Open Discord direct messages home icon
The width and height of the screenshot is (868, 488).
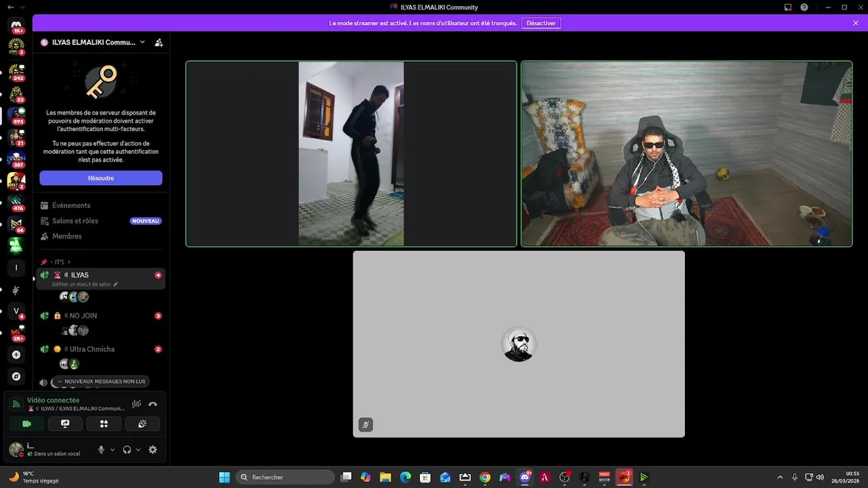tap(16, 26)
